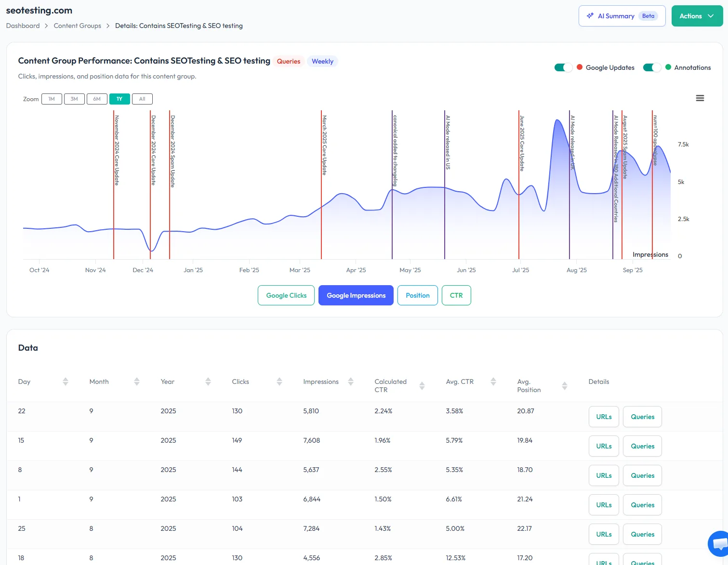Screen dimensions: 728x565
Task: Disable the Google Updates overlay toggle
Action: pos(563,67)
